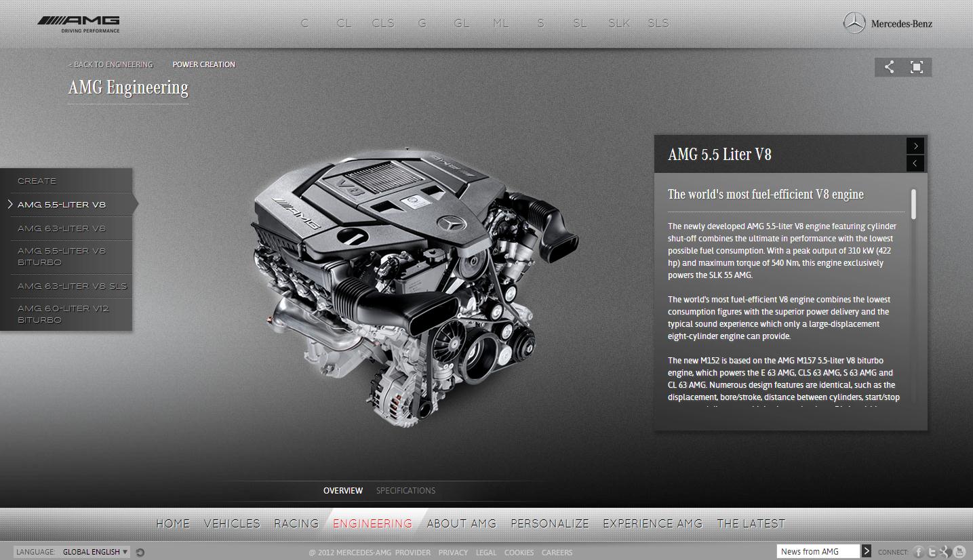Open the Careers footer link
Image resolution: width=973 pixels, height=560 pixels.
click(557, 553)
